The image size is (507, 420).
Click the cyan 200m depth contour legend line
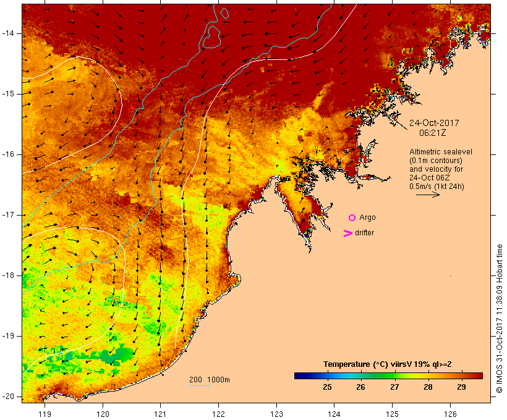(200, 385)
